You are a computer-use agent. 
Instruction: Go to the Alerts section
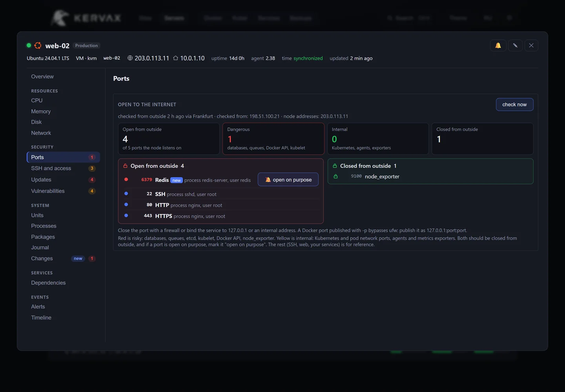[63, 307]
